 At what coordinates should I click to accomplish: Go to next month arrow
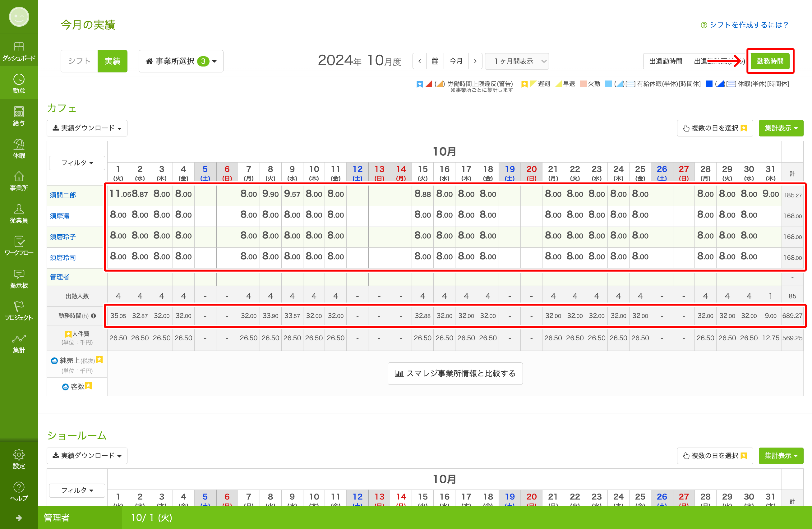click(475, 61)
